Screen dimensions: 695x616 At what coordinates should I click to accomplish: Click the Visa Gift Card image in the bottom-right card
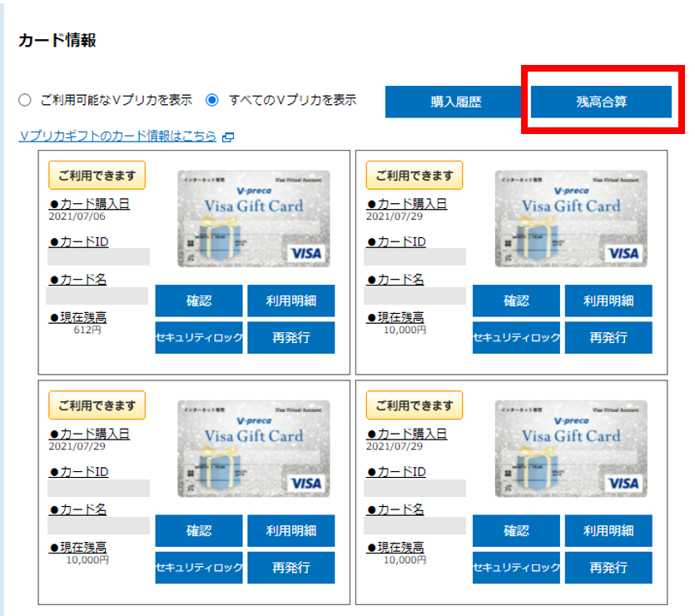click(x=571, y=449)
